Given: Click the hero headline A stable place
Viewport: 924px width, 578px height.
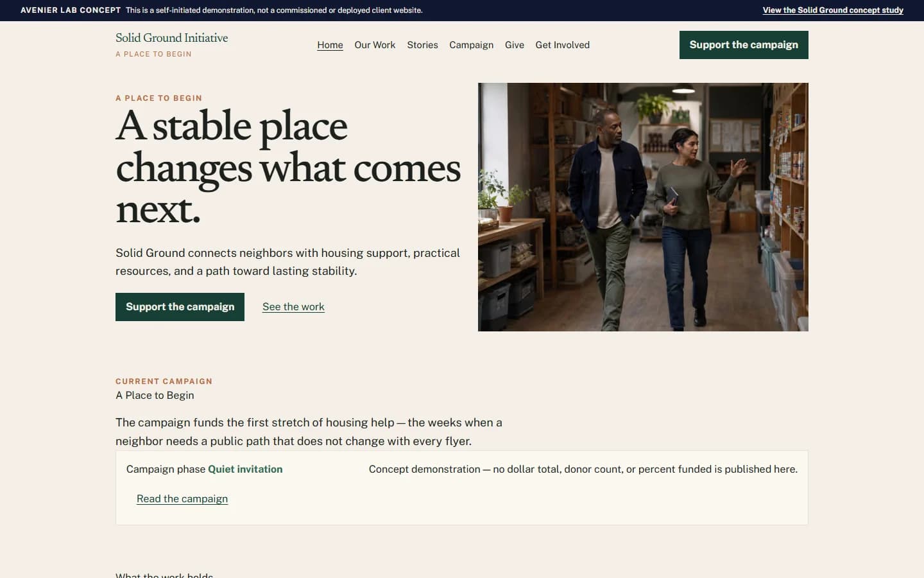Looking at the screenshot, I should pyautogui.click(x=287, y=167).
